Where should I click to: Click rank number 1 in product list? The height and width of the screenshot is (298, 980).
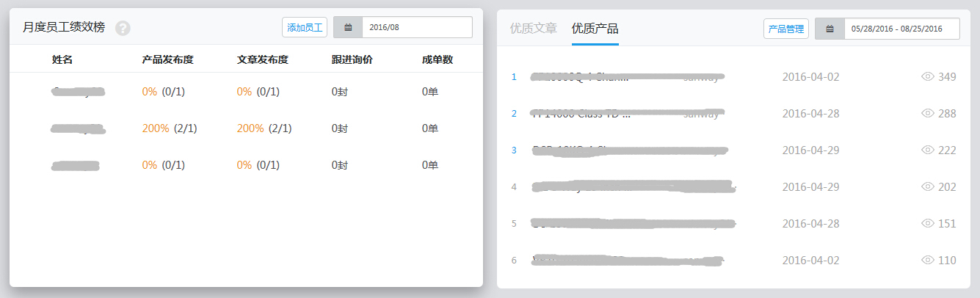[x=514, y=76]
